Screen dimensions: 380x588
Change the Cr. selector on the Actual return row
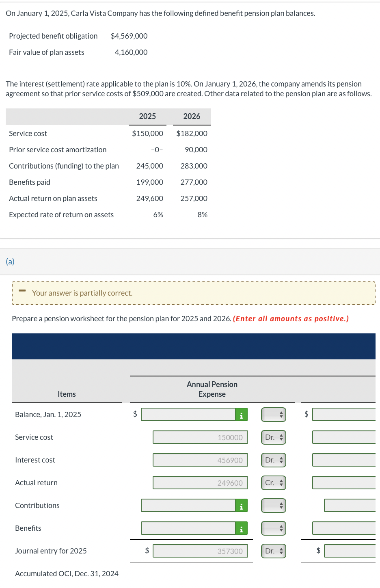[273, 482]
